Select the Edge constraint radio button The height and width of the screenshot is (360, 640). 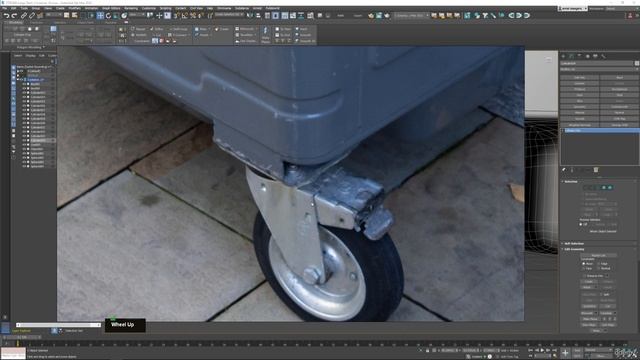click(598, 264)
